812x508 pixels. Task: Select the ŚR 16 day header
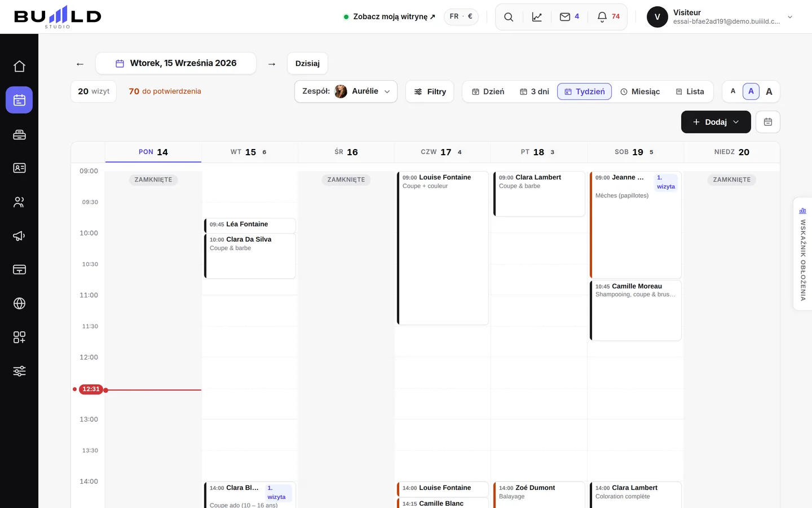[x=346, y=152]
